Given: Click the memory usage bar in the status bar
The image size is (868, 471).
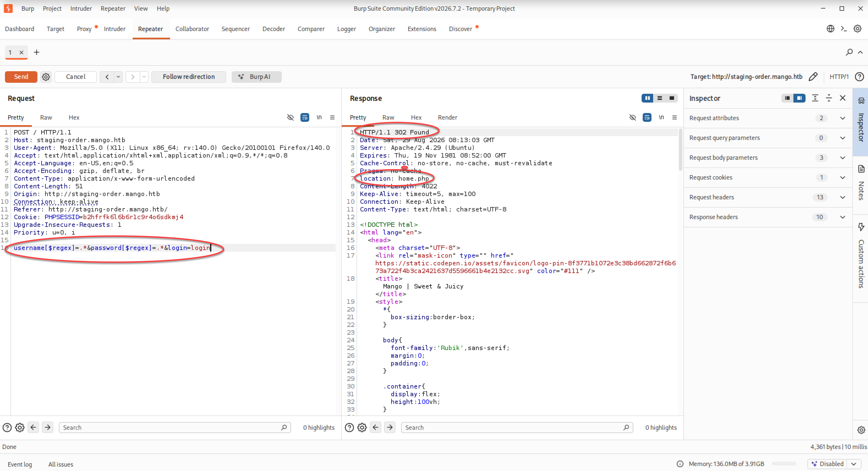Looking at the screenshot, I should pyautogui.click(x=784, y=464).
